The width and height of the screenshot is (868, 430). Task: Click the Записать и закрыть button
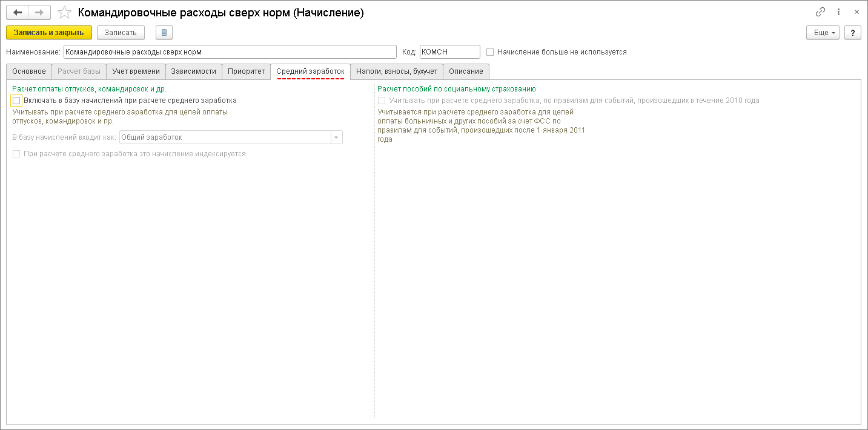pos(49,33)
